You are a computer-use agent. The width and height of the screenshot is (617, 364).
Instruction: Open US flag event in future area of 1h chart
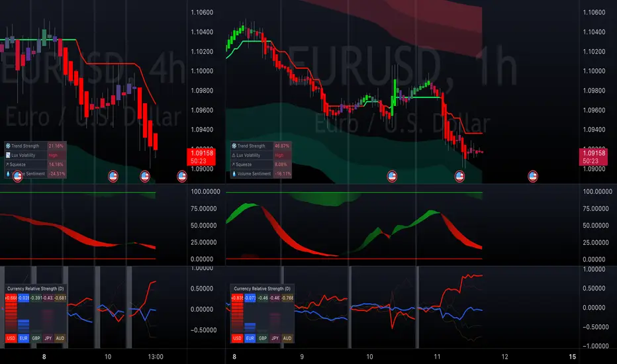[x=533, y=176]
